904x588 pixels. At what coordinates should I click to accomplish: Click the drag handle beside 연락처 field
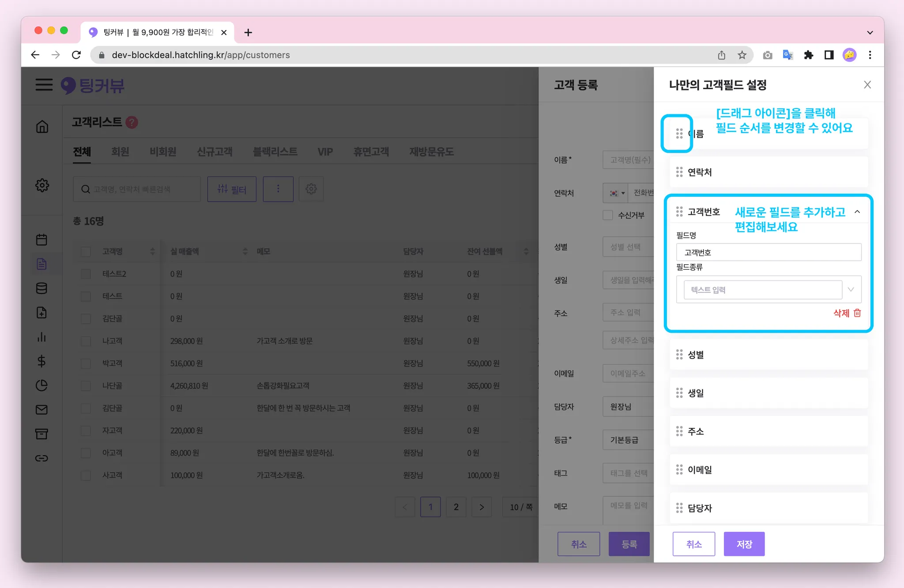pos(679,172)
